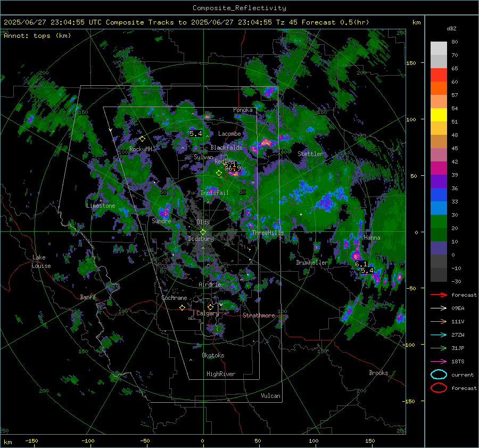
Task: Click the green 31JP arrow icon
Action: [439, 348]
